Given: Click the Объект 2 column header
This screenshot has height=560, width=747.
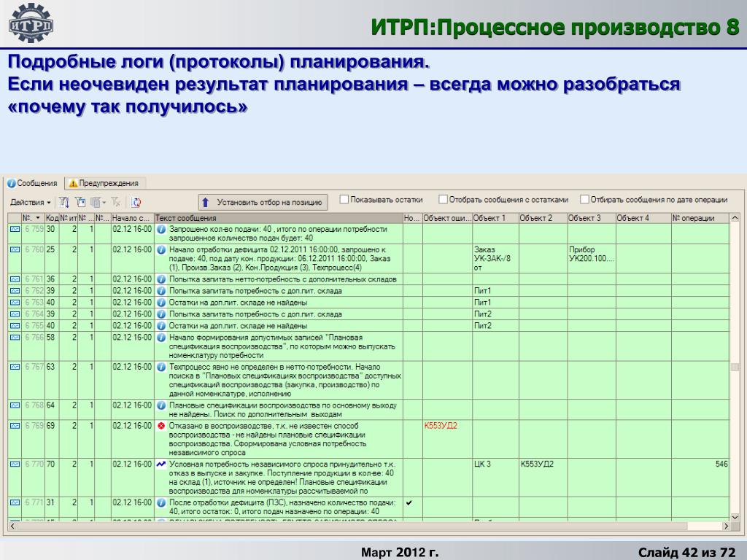Looking at the screenshot, I should 543,218.
